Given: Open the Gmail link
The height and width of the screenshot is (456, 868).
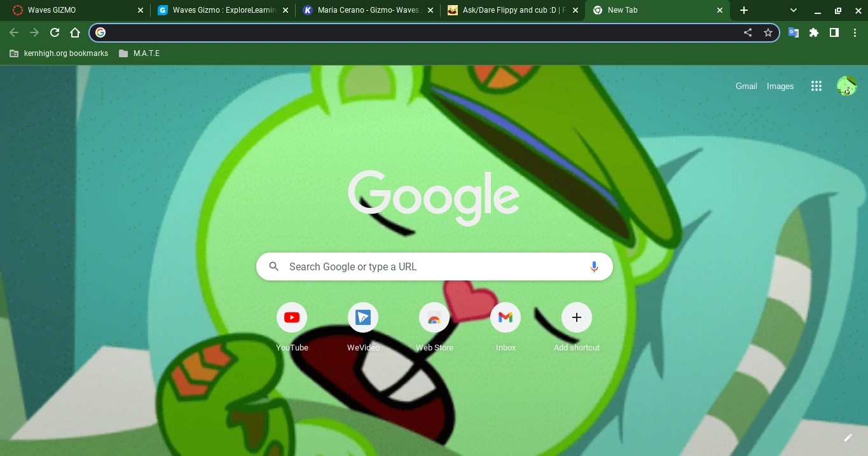Looking at the screenshot, I should [x=746, y=86].
